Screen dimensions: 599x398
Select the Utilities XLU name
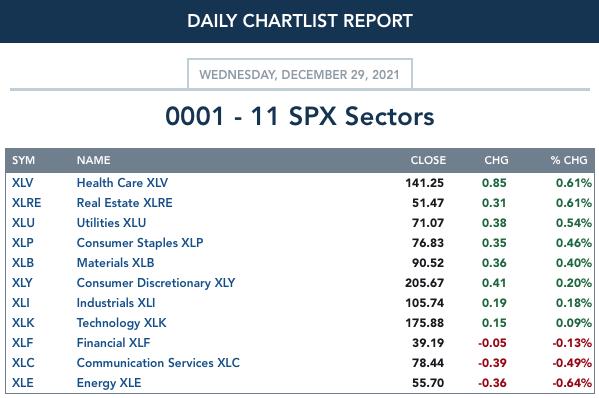[x=112, y=223]
